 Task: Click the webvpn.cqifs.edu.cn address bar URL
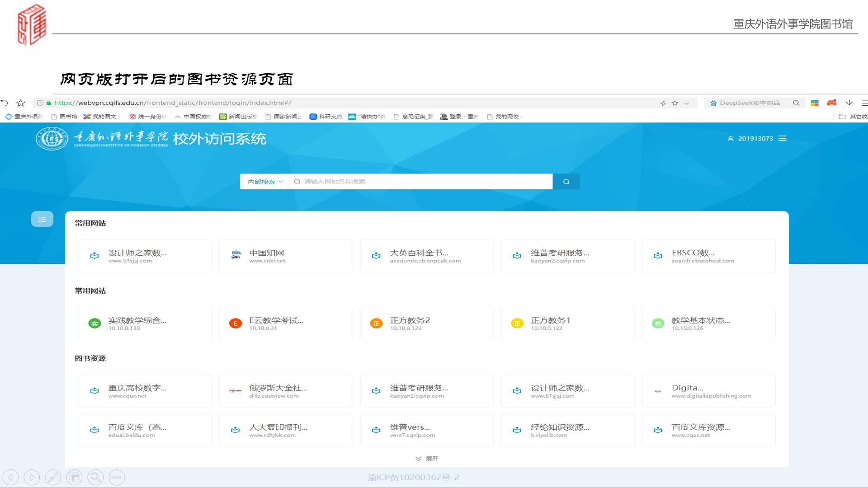tap(173, 103)
